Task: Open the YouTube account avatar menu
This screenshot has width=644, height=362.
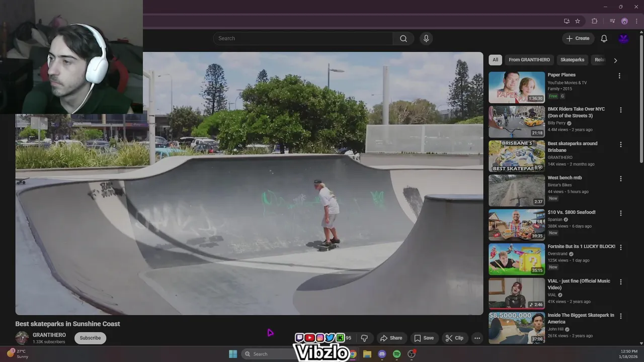Action: 623,38
